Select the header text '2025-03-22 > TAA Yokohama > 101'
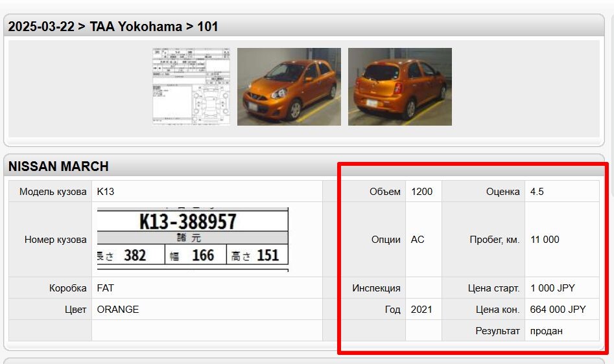The image size is (614, 364). pos(113,27)
